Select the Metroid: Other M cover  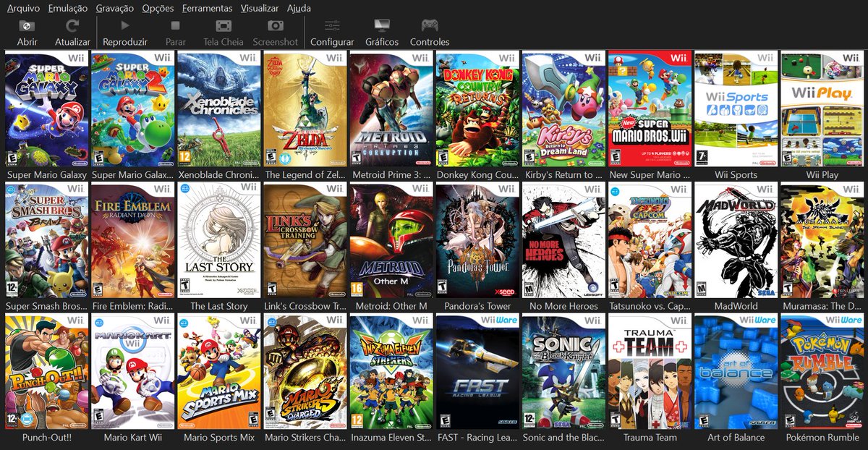(x=391, y=241)
